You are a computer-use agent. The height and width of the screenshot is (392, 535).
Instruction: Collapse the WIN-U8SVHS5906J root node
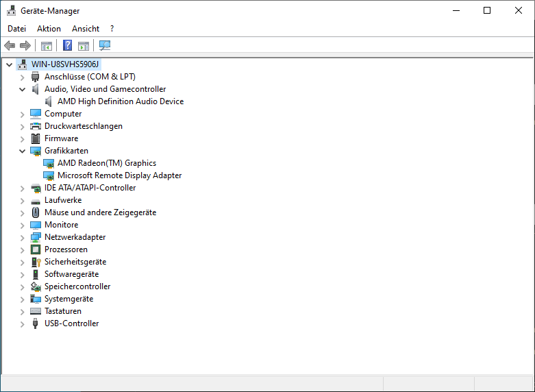[9, 64]
